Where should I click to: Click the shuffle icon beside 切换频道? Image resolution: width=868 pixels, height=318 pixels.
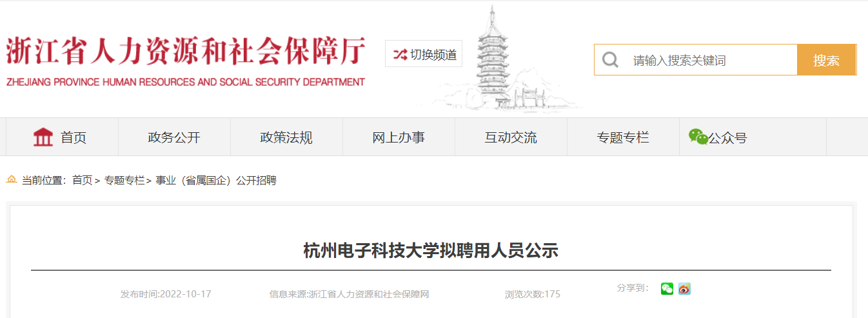(x=400, y=54)
